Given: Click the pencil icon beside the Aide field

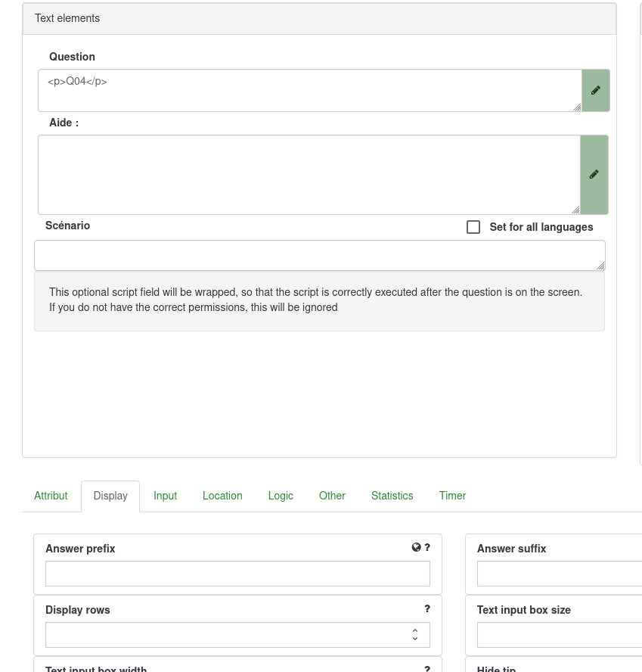Looking at the screenshot, I should click(594, 175).
